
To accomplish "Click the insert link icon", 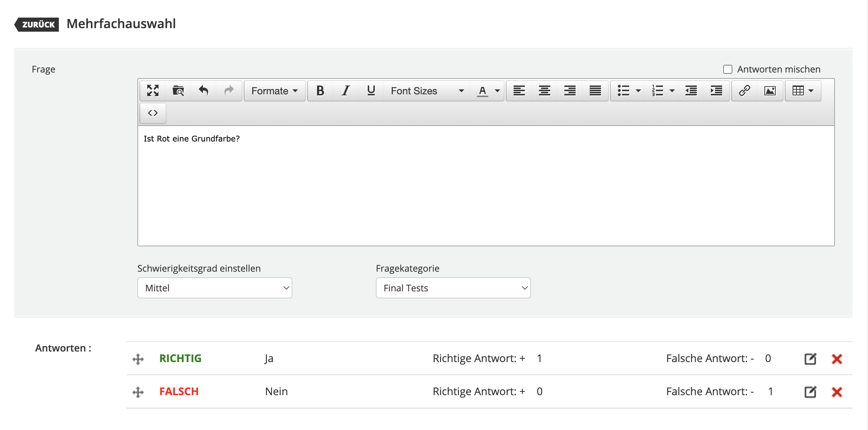I will [x=744, y=91].
